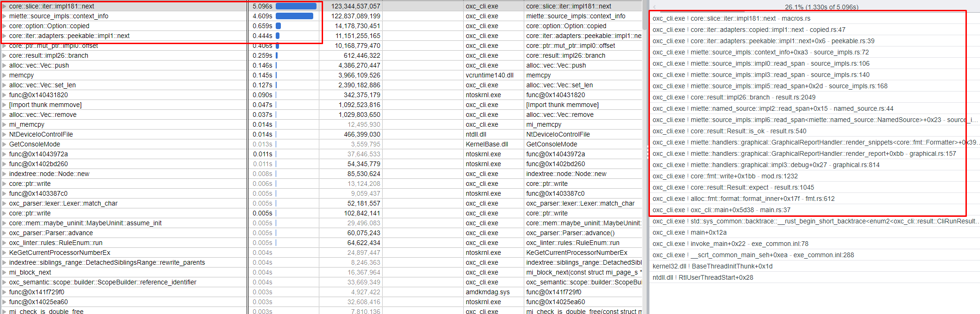
Task: Click the KernelBase.dll module cell
Action: click(x=487, y=144)
